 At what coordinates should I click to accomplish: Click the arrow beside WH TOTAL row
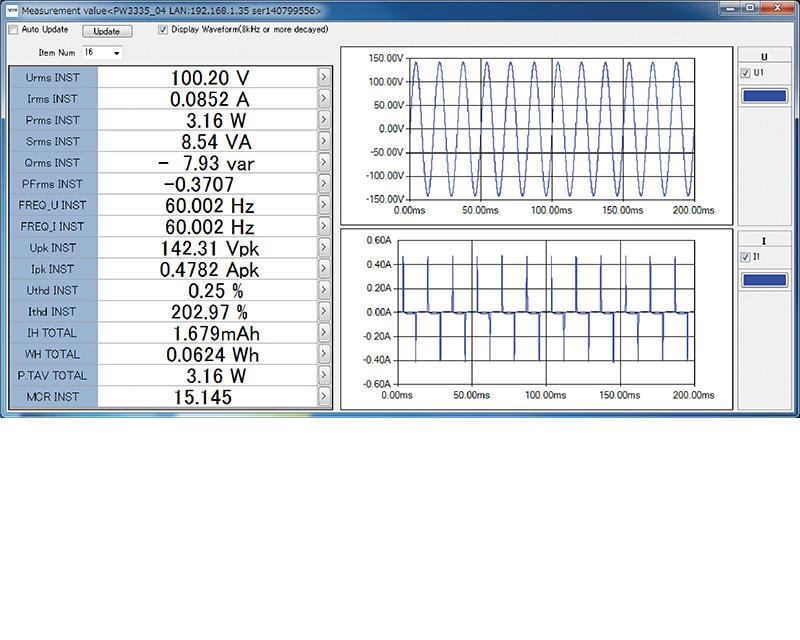(x=324, y=354)
